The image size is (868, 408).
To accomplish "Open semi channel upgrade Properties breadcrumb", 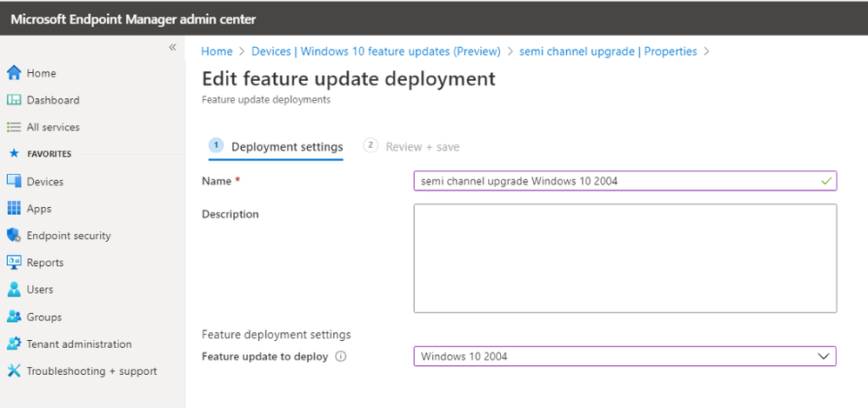I will pyautogui.click(x=607, y=51).
